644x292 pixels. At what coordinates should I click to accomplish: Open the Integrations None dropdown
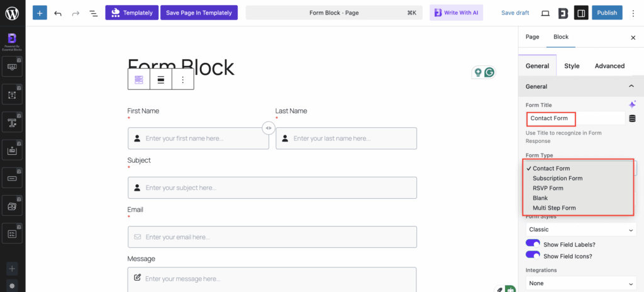581,283
